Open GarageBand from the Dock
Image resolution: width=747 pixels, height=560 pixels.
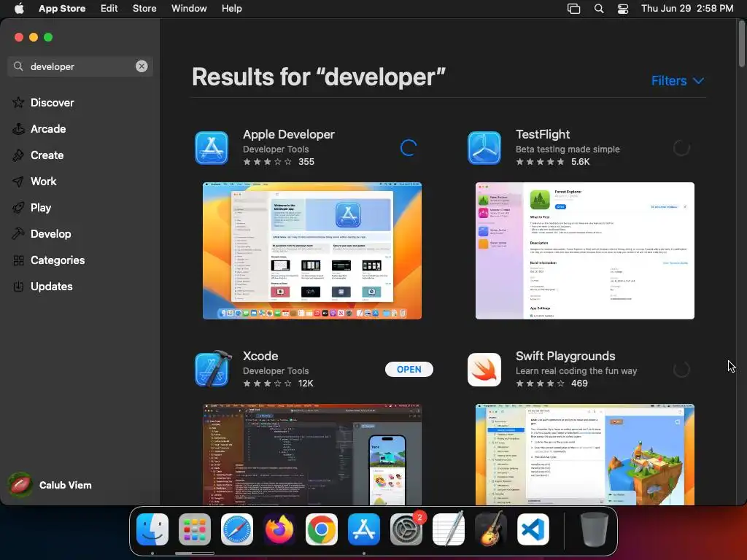pyautogui.click(x=491, y=529)
